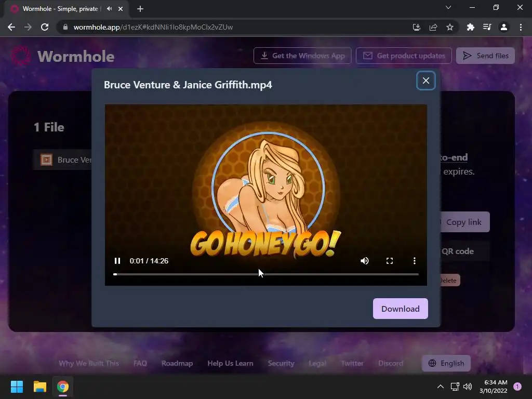Click install app icon in address bar
The height and width of the screenshot is (399, 532).
click(x=416, y=27)
